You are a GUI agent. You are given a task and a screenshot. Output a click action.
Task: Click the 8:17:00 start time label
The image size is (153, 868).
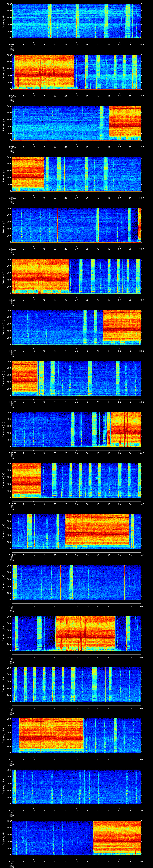12,862
